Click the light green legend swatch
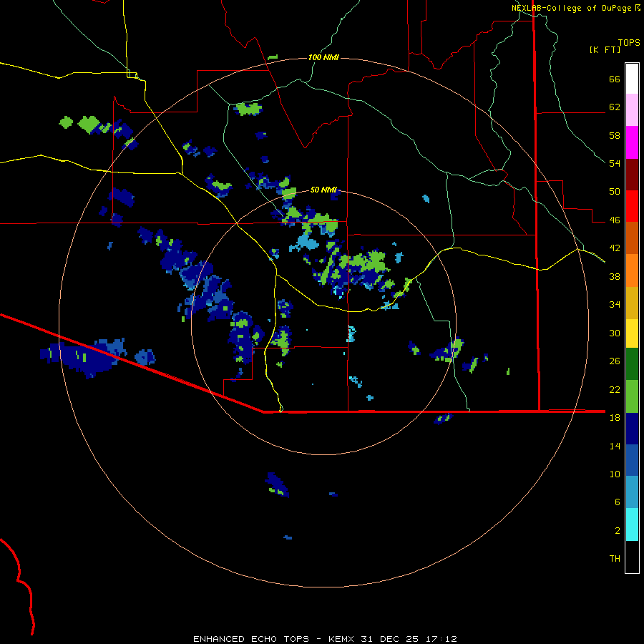 tap(632, 396)
